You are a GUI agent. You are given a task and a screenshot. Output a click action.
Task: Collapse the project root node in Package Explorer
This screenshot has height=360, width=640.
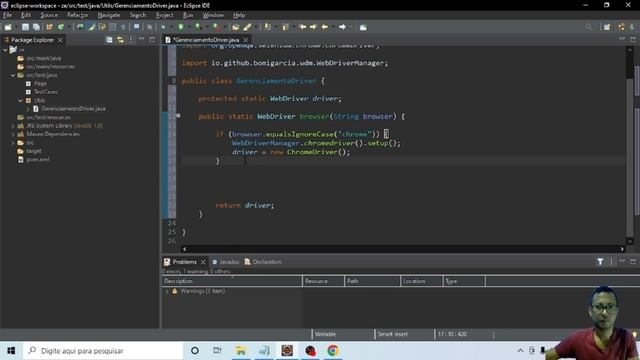click(x=5, y=50)
